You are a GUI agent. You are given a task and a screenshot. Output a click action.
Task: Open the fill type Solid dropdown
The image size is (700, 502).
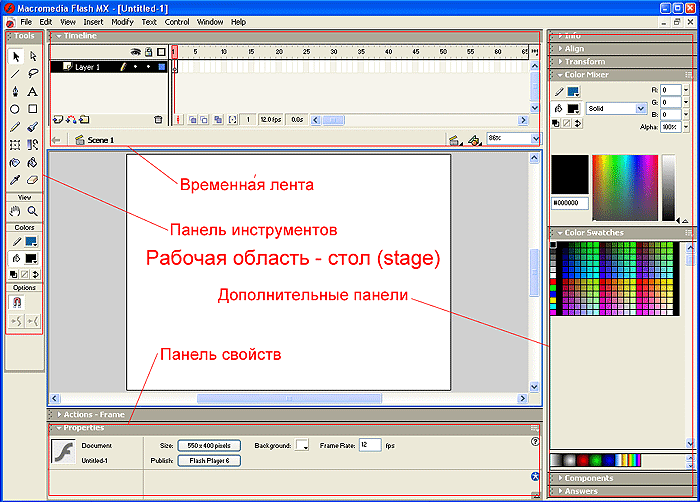pos(641,109)
